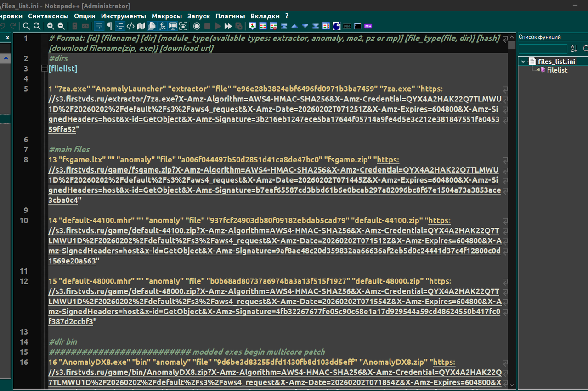
Task: Click the editor scrollbar up arrow
Action: click(x=512, y=37)
